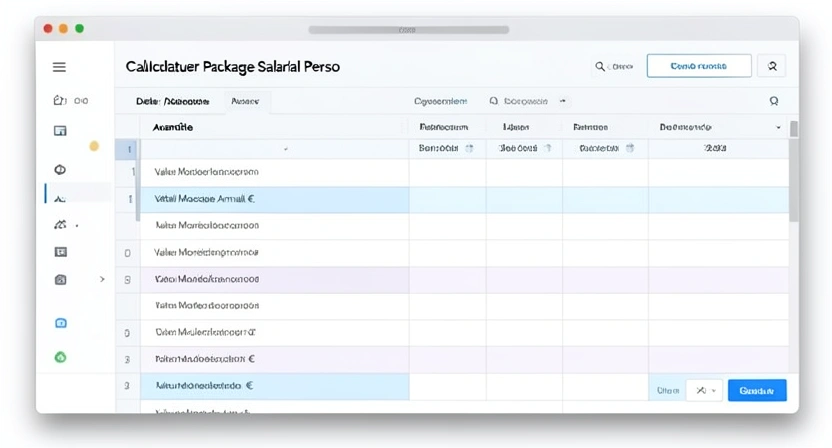Click the magnifier icon at right of tab bar
832x448 pixels.
tap(774, 101)
